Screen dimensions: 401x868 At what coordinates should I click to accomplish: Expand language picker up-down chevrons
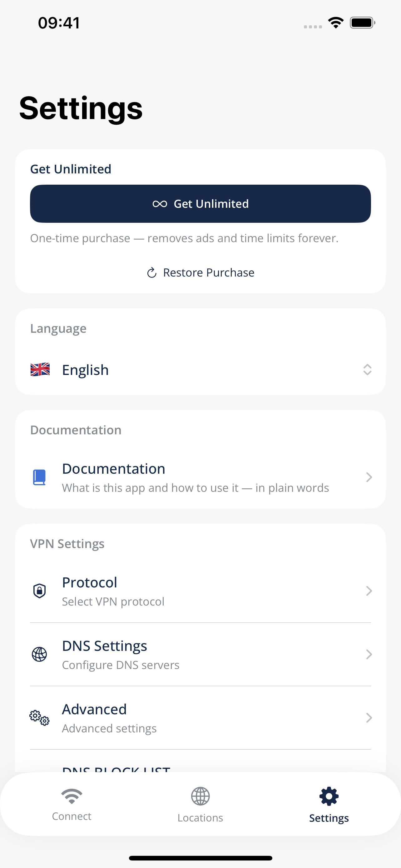point(367,370)
